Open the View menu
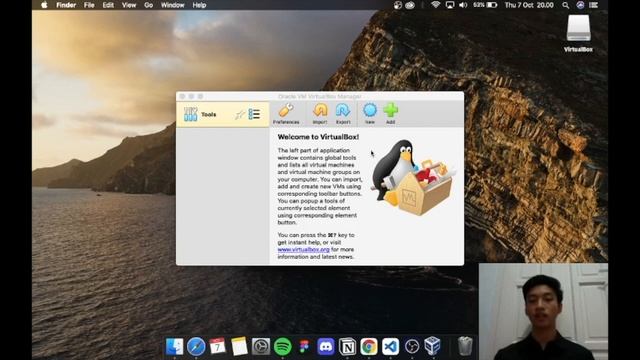Viewport: 640px width, 360px height. [x=129, y=5]
